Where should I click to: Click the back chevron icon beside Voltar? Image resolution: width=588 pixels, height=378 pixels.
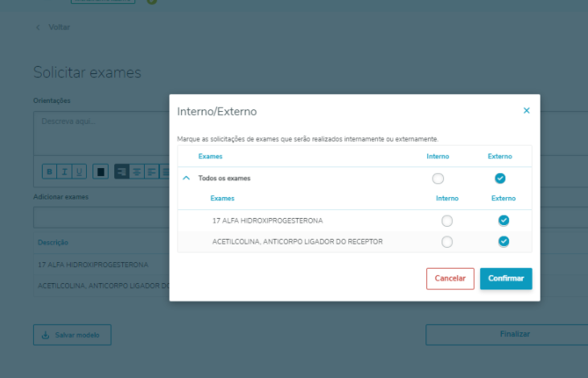coord(38,27)
